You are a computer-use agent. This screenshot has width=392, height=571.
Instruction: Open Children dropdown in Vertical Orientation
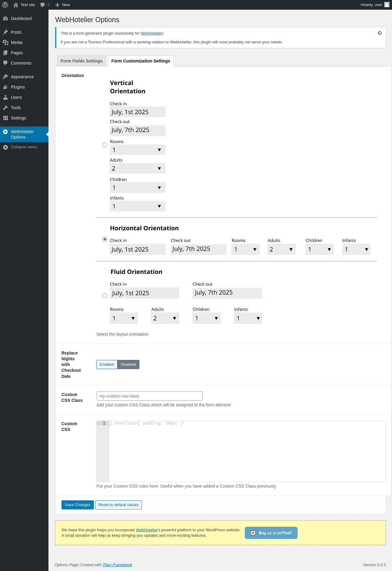[x=138, y=188]
